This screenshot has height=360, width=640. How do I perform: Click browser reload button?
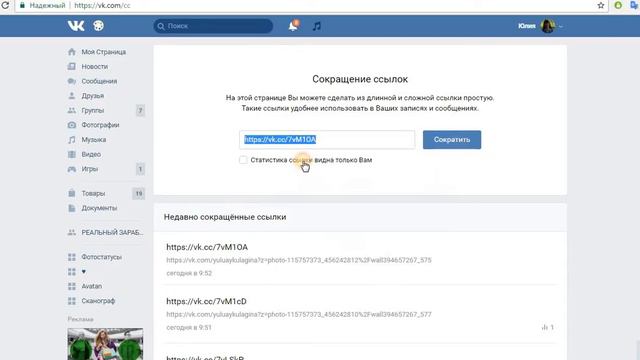click(x=5, y=5)
